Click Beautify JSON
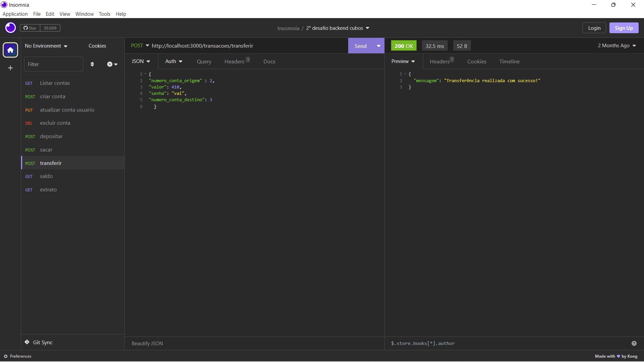 tap(147, 343)
